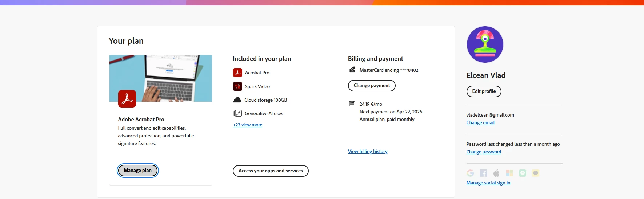644x199 pixels.
Task: Click MasterCard ending ****8402 text
Action: [x=389, y=70]
